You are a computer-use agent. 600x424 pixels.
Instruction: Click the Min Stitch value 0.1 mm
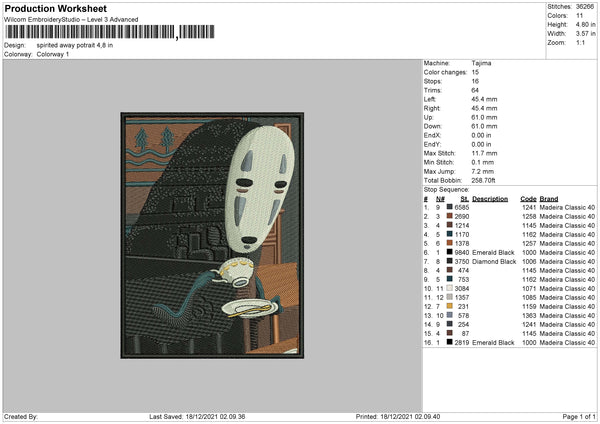[483, 162]
